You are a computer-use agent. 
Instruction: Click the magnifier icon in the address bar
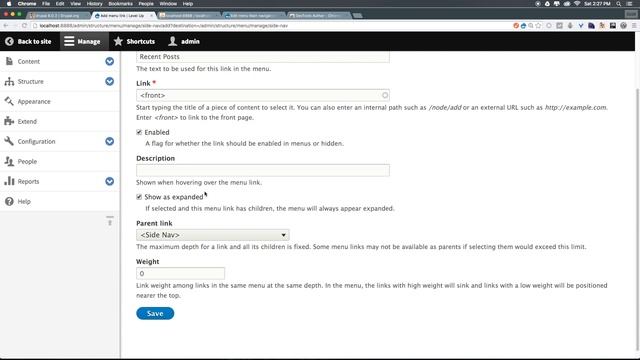point(531,25)
